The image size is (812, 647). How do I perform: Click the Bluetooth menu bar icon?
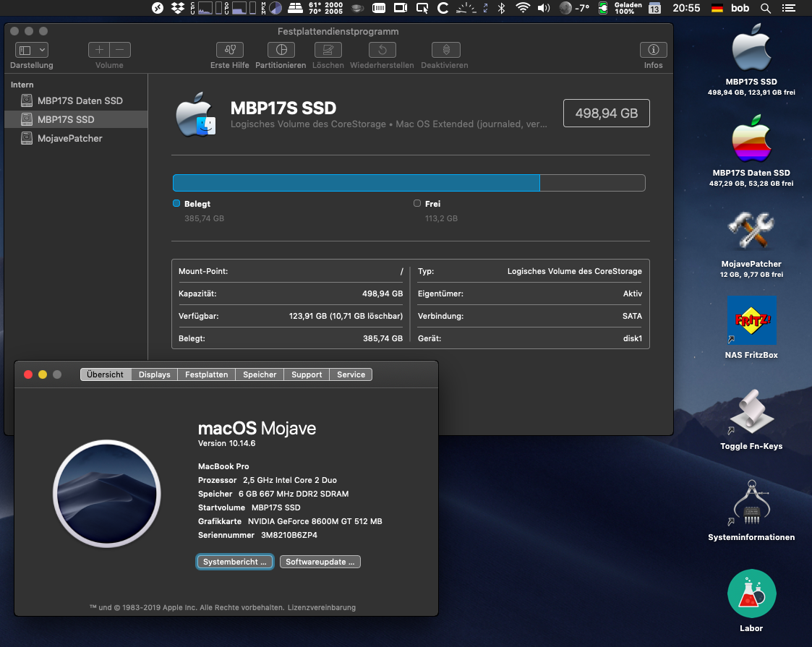click(x=501, y=8)
